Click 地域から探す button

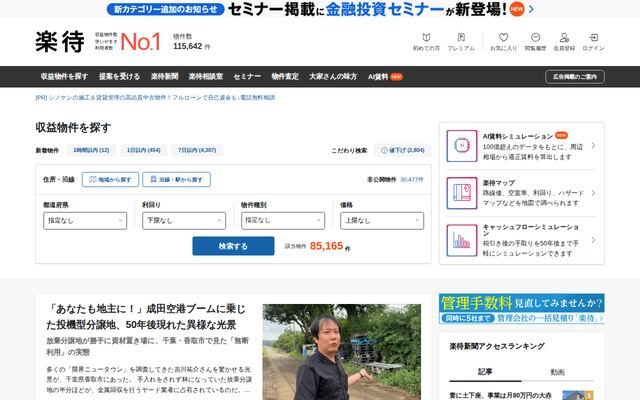coord(110,180)
